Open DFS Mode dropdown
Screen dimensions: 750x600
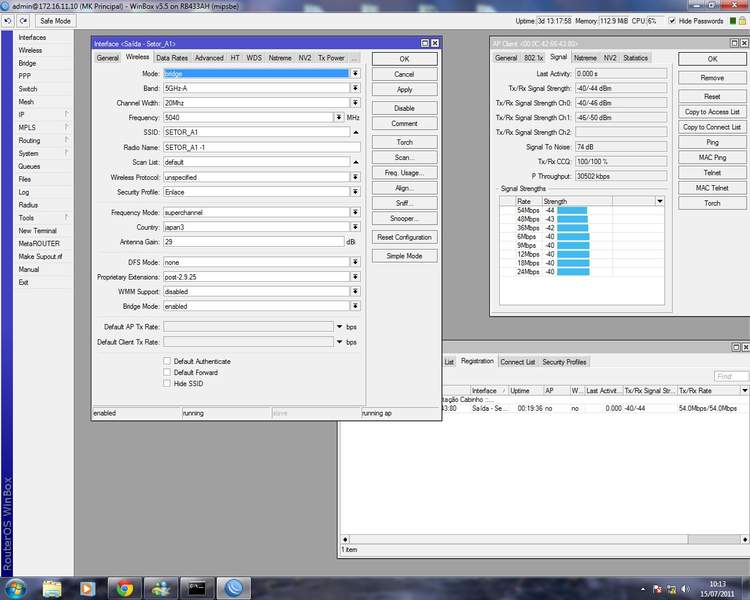[355, 262]
